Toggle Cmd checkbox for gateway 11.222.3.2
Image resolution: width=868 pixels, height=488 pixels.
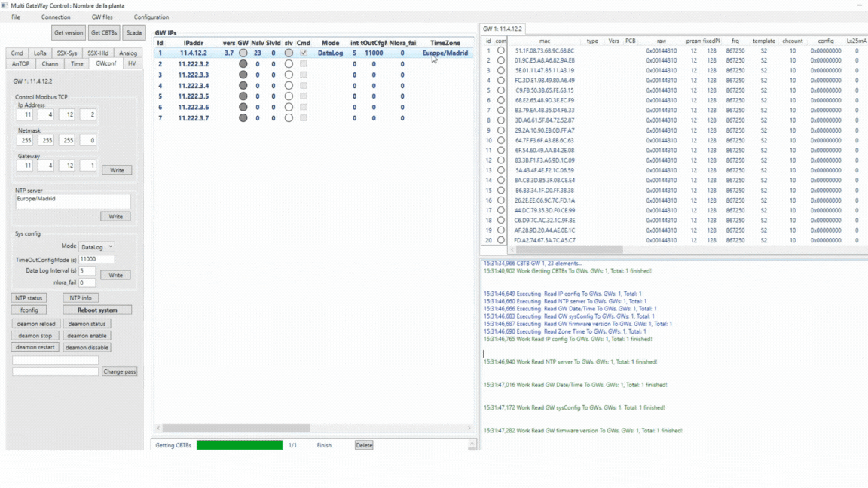click(x=304, y=63)
